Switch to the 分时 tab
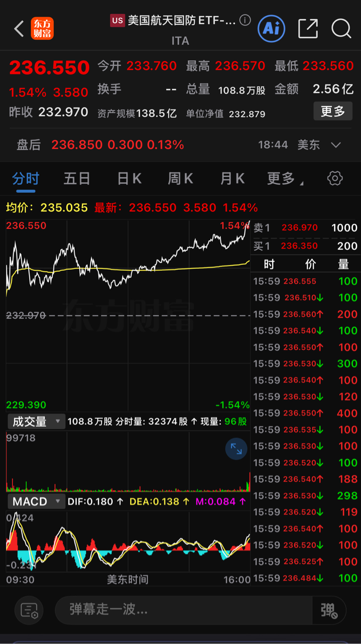 26,179
